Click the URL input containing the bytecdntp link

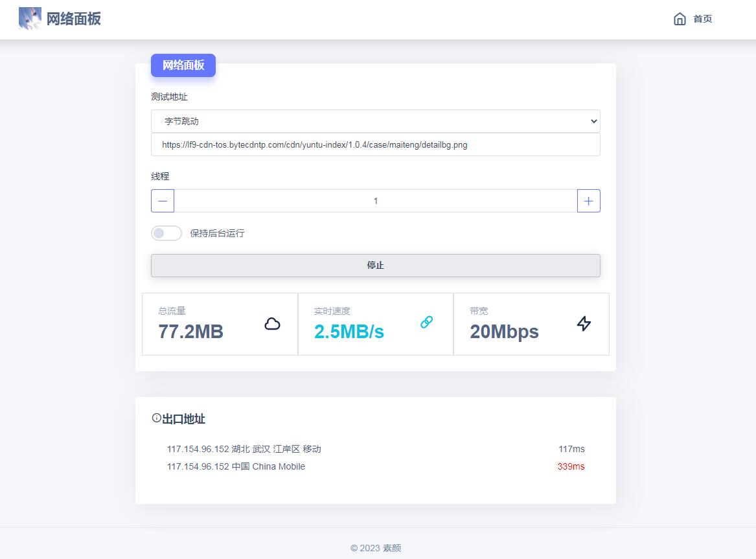point(376,144)
